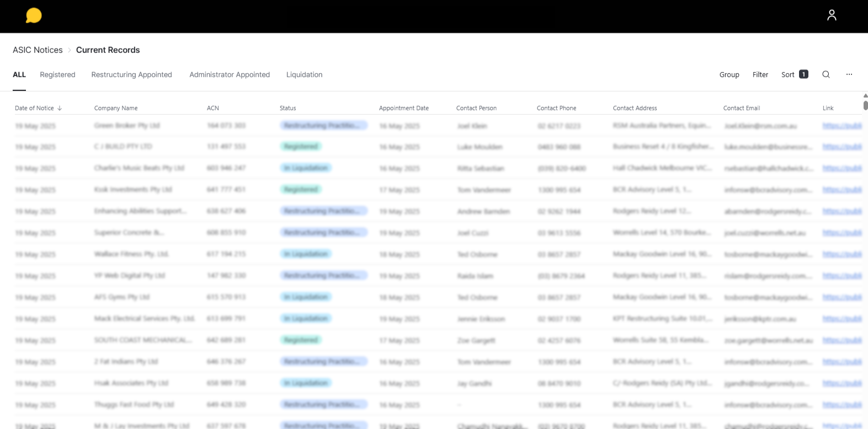Open the Filter options

pyautogui.click(x=760, y=74)
